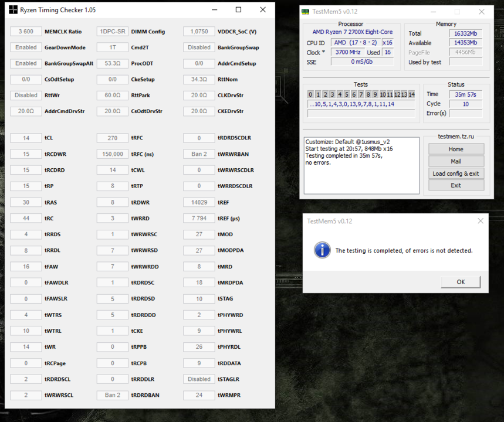Click the Cmd2T 1T field
This screenshot has width=504, height=422.
[113, 47]
